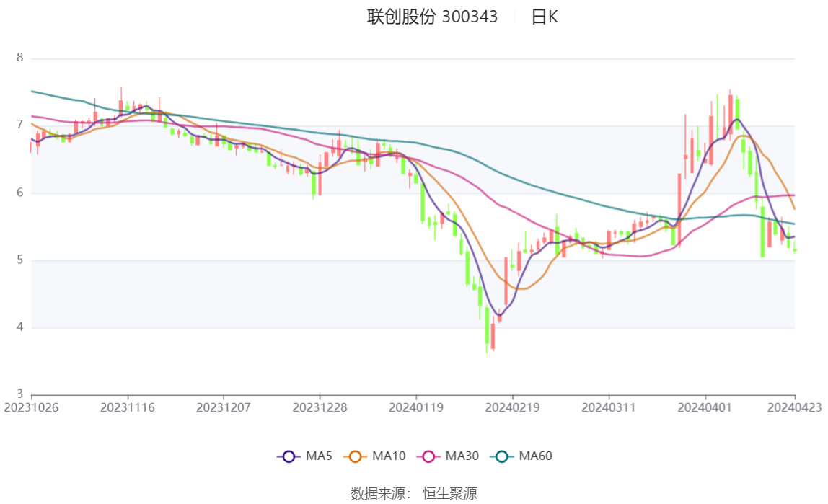828x504 pixels.
Task: Click the 20240119 date on the timeline
Action: click(416, 407)
